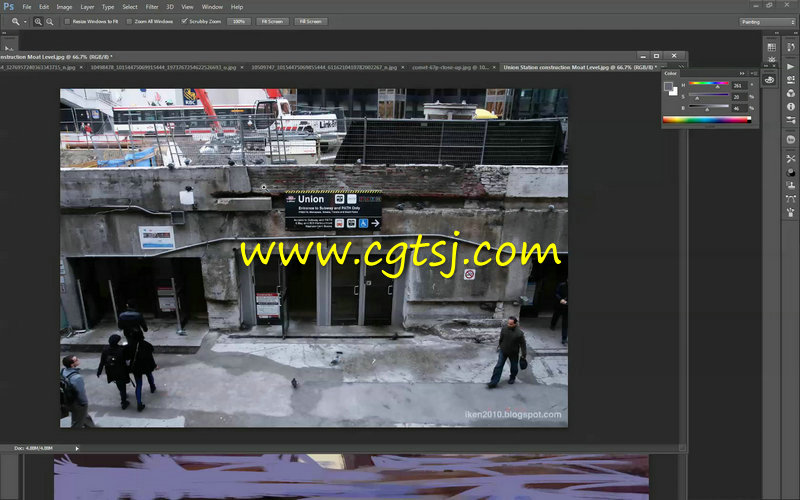The height and width of the screenshot is (500, 800).
Task: Disable Scrubby Zoom checkbox
Action: click(x=184, y=21)
